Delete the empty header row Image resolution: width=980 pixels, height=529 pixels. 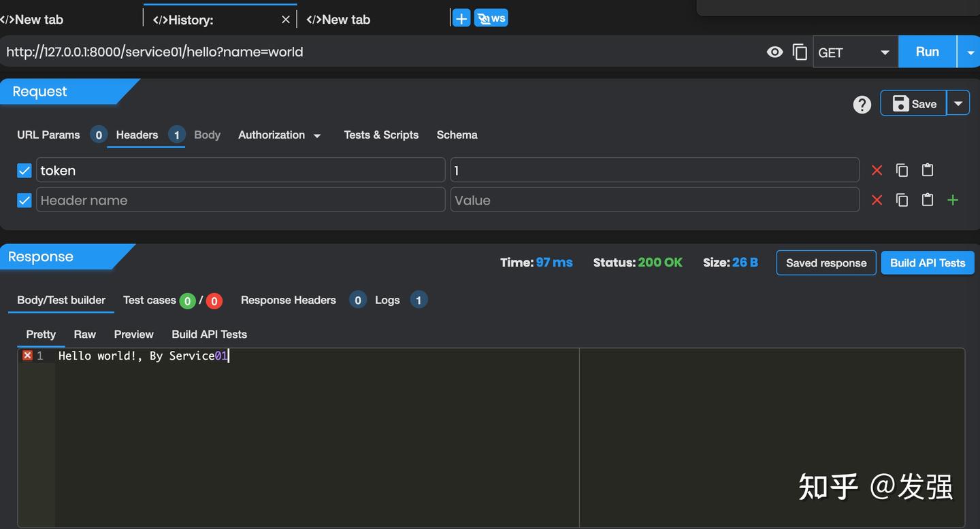877,200
